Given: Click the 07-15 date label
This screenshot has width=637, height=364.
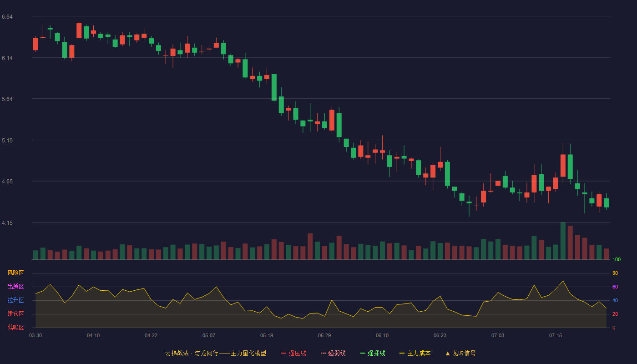Looking at the screenshot, I should pyautogui.click(x=556, y=335).
